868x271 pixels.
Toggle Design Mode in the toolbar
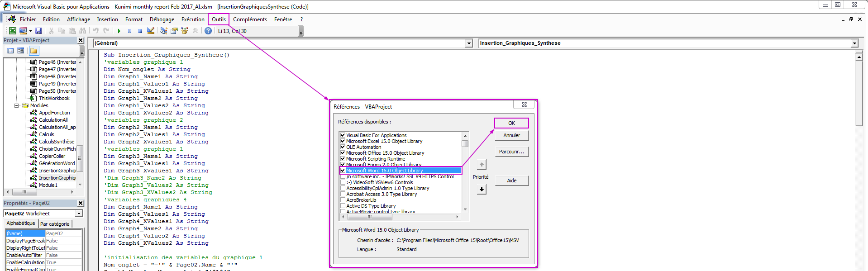(151, 31)
